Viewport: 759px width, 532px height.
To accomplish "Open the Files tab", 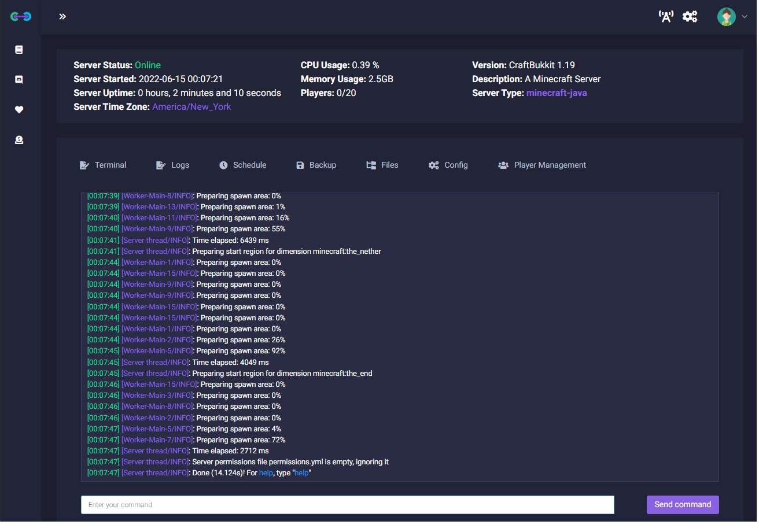I will [x=382, y=165].
